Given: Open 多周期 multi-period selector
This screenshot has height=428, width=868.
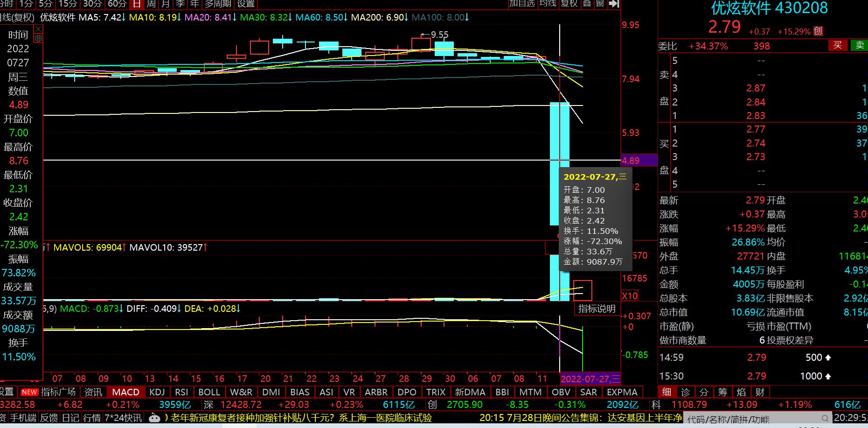Looking at the screenshot, I should click(x=218, y=4).
